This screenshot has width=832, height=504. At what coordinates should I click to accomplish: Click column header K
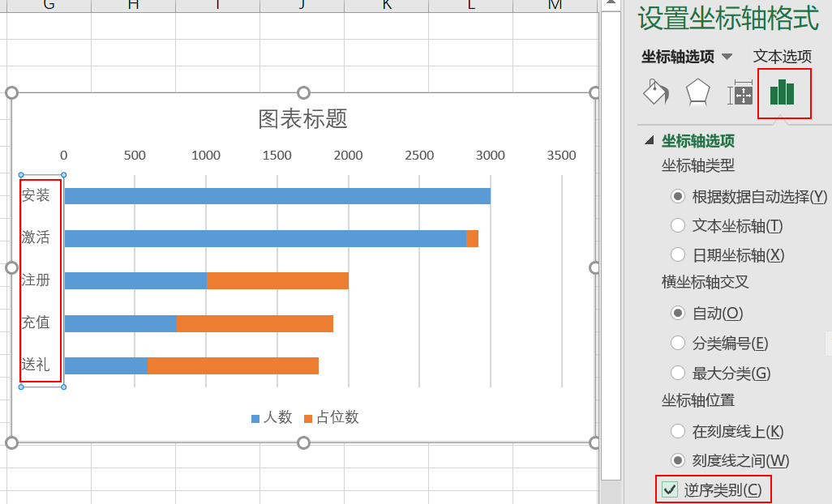(x=387, y=6)
